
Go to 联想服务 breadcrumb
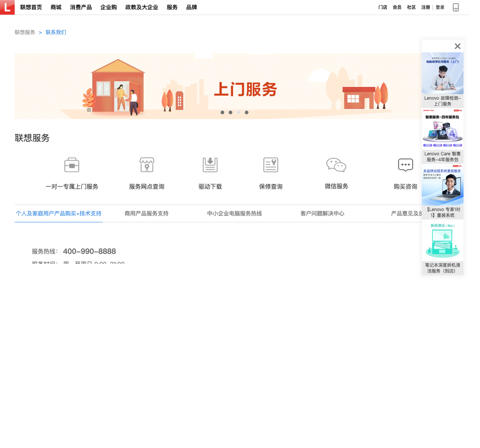pyautogui.click(x=25, y=33)
